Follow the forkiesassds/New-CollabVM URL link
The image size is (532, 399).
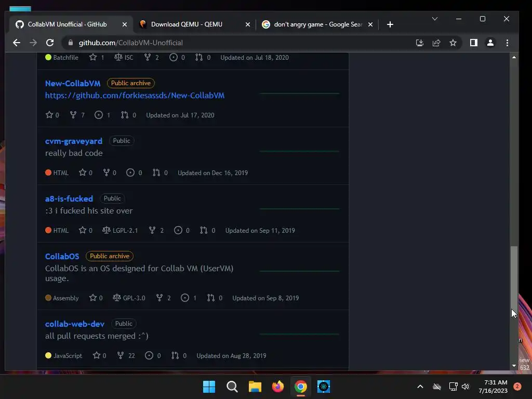pos(135,96)
